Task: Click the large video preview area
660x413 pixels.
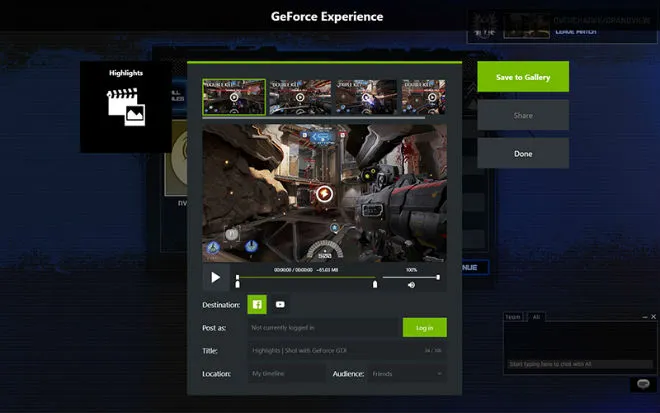Action: point(325,193)
